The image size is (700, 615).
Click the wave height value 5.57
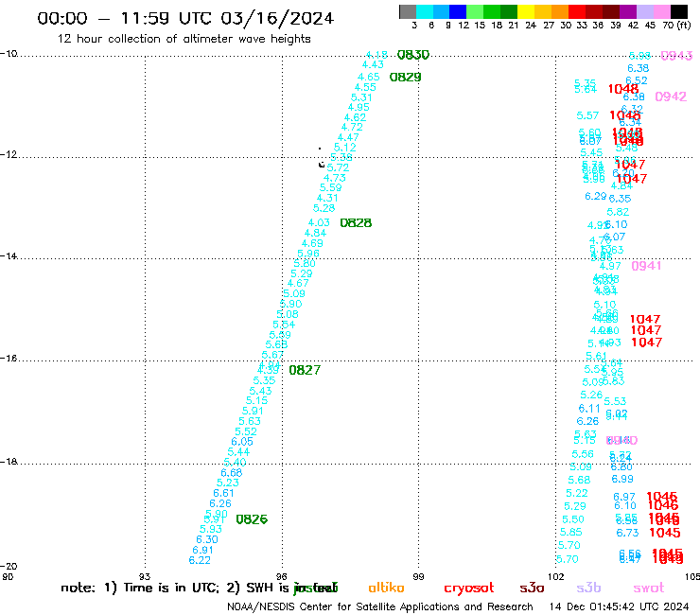coord(587,115)
